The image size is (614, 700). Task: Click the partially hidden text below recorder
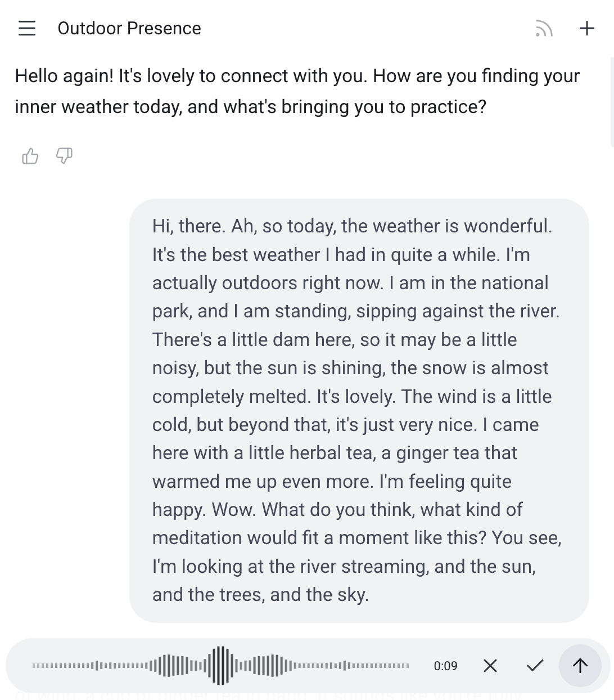[270, 696]
